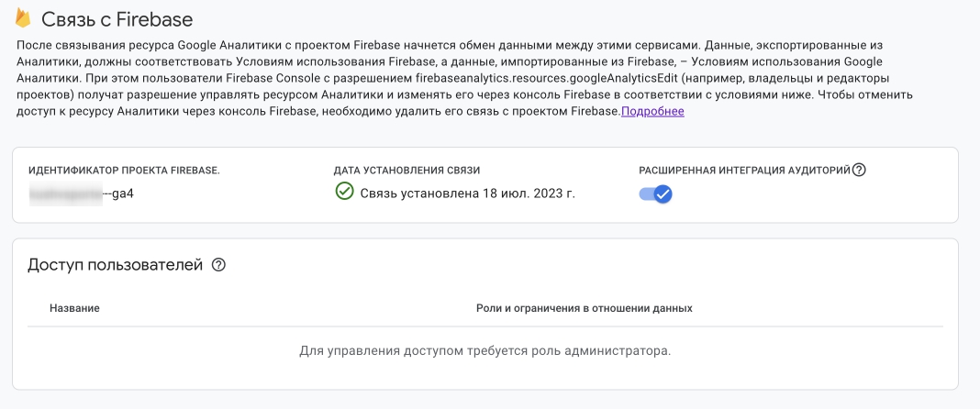
Task: Open help icon beside audience integration label
Action: 859,170
